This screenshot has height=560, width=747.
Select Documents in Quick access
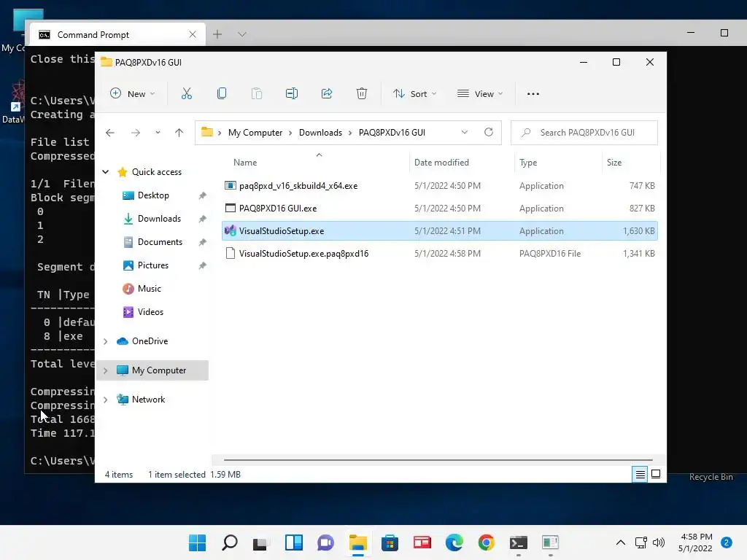click(160, 242)
